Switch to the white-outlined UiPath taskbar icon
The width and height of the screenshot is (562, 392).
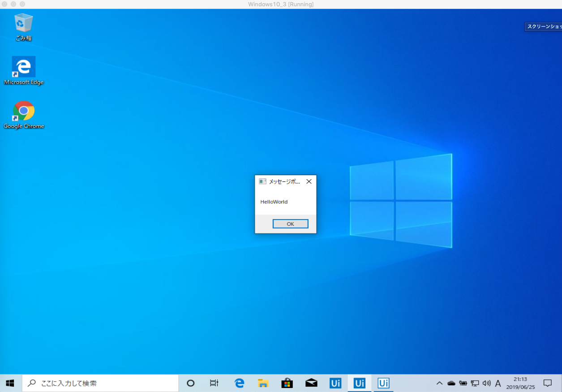click(x=383, y=383)
